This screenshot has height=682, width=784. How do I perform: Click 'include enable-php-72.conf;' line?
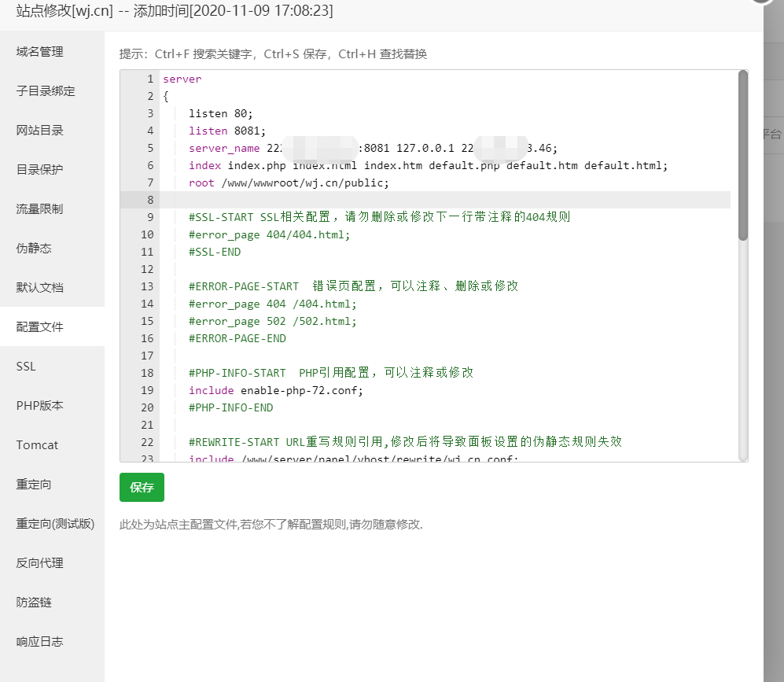[x=275, y=390]
